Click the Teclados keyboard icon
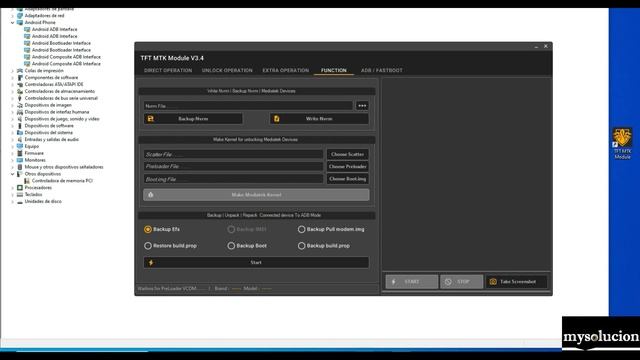Image resolution: width=640 pixels, height=360 pixels. 20,195
